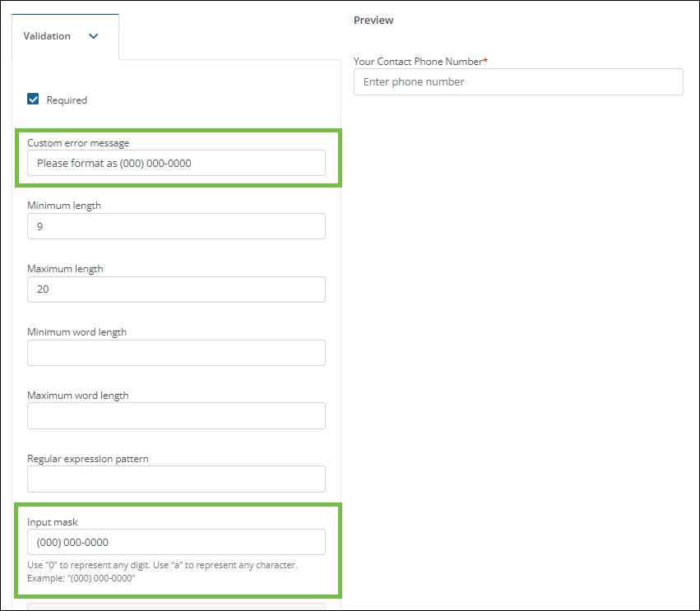Image resolution: width=700 pixels, height=611 pixels.
Task: Select the Input mask field
Action: (x=176, y=542)
